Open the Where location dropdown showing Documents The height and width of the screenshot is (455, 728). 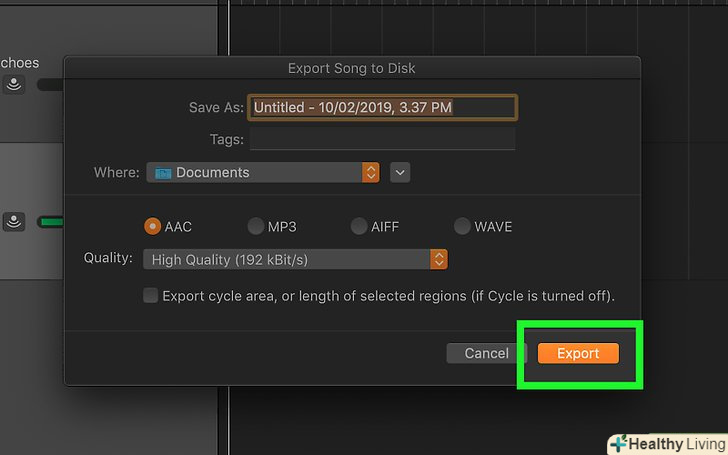[x=264, y=173]
